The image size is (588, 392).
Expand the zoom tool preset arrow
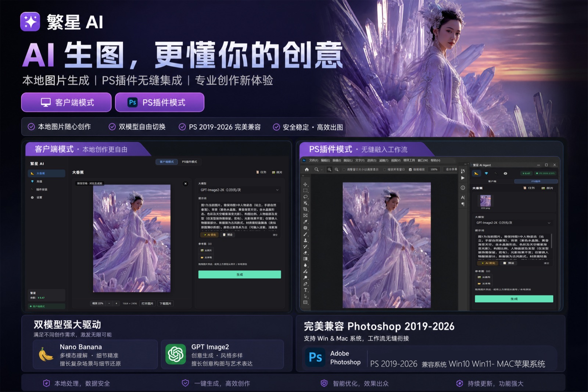click(322, 170)
